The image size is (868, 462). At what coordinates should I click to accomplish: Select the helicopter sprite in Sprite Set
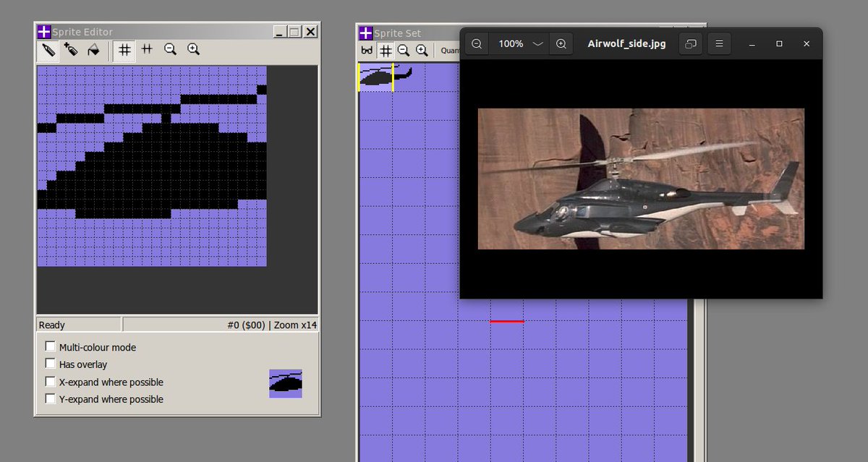tap(376, 77)
